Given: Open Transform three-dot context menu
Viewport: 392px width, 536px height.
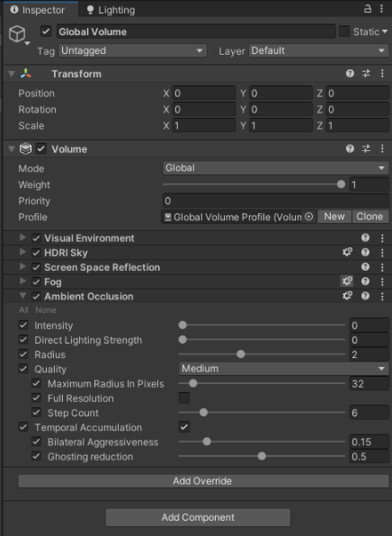Looking at the screenshot, I should 382,74.
